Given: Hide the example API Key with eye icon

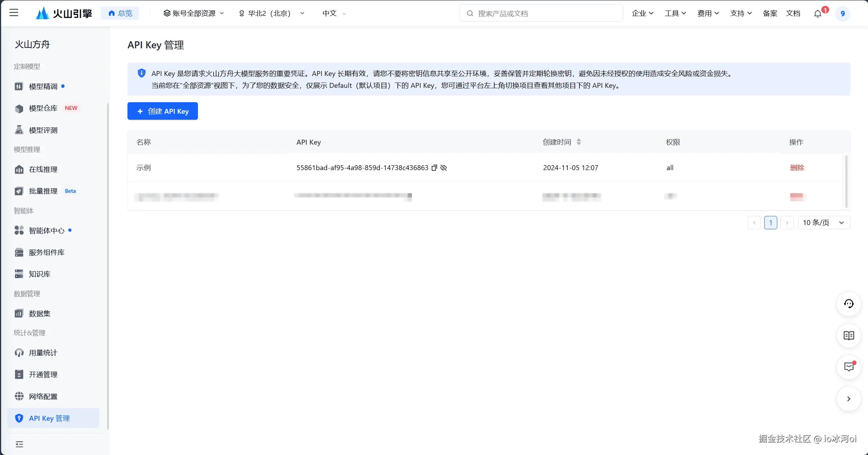Looking at the screenshot, I should pos(443,168).
